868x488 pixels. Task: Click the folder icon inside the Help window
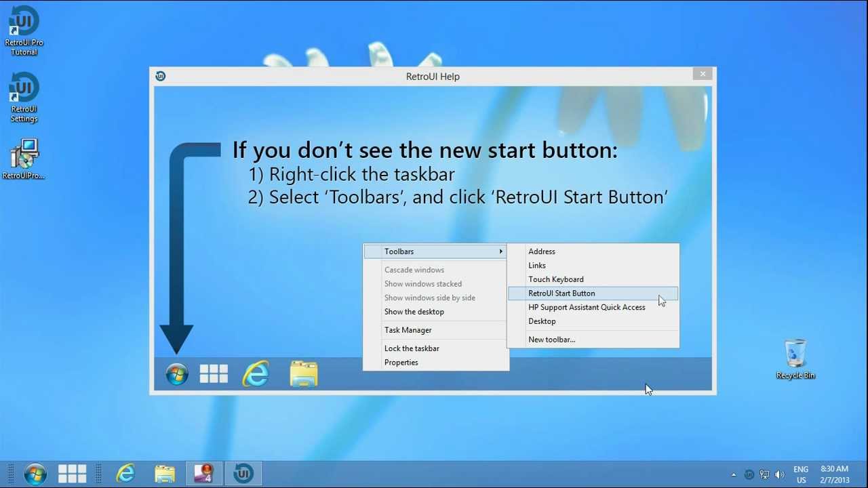[x=304, y=374]
